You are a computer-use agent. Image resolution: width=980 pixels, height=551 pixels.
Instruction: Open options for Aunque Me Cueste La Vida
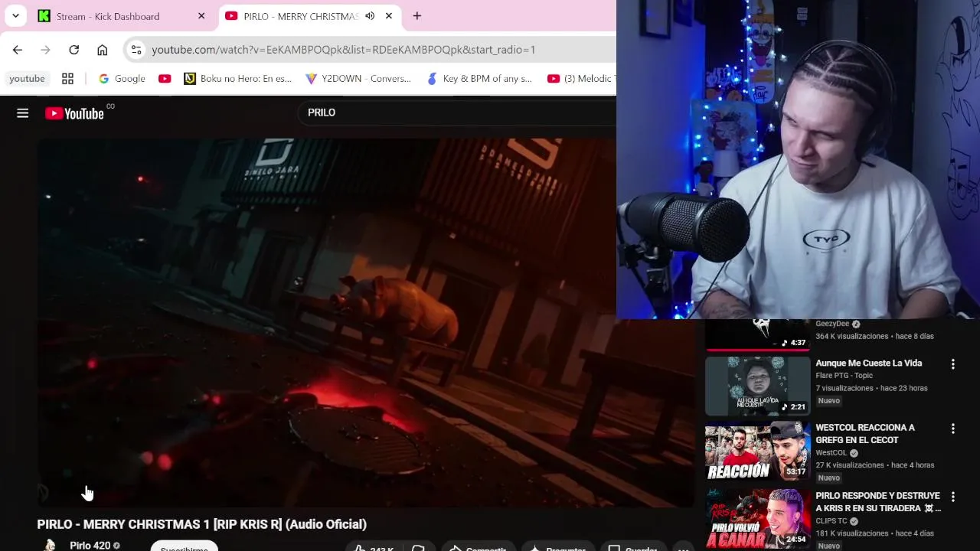point(953,365)
